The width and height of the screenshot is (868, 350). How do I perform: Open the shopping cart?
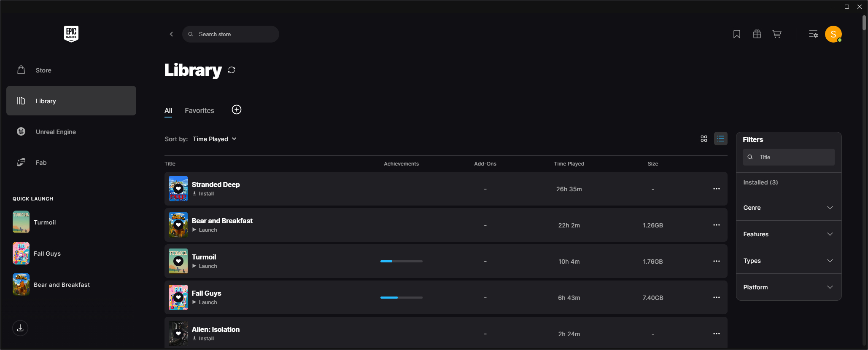(777, 34)
